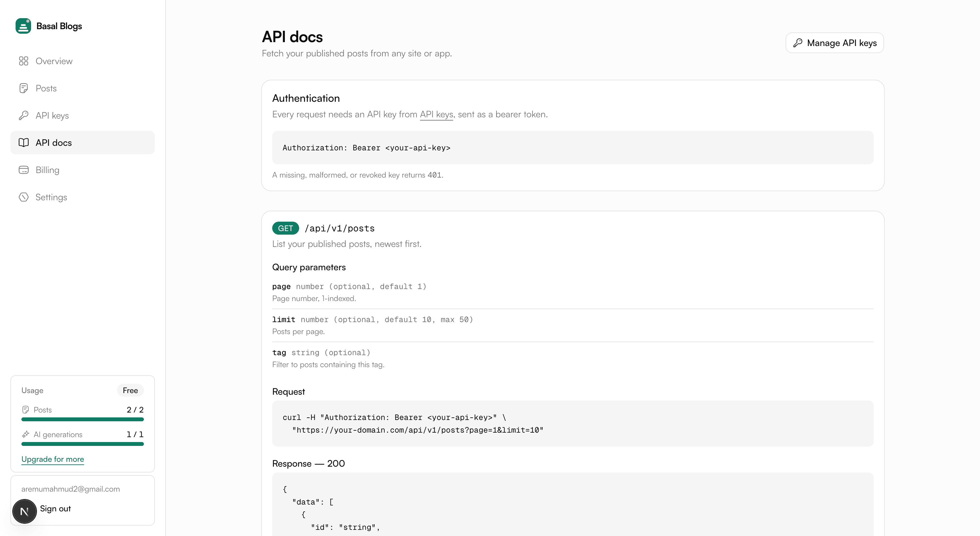Open the API keys menu item
Viewport: 980px width, 536px height.
(x=83, y=115)
